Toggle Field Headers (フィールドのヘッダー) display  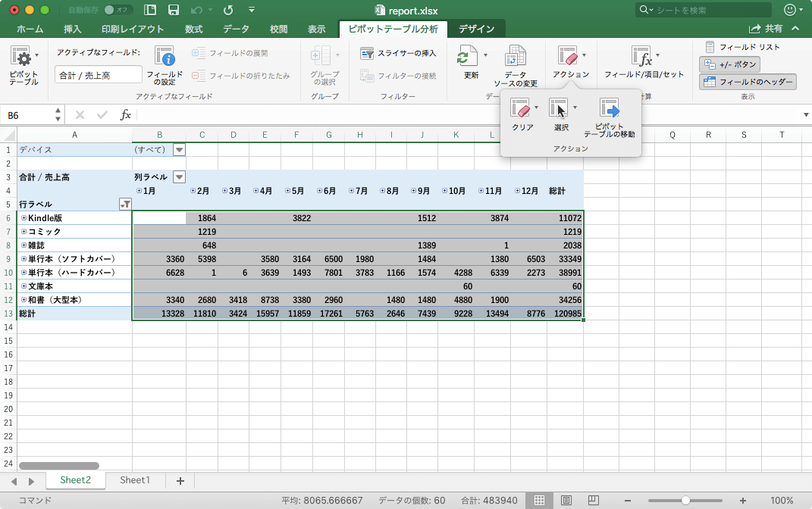[748, 82]
